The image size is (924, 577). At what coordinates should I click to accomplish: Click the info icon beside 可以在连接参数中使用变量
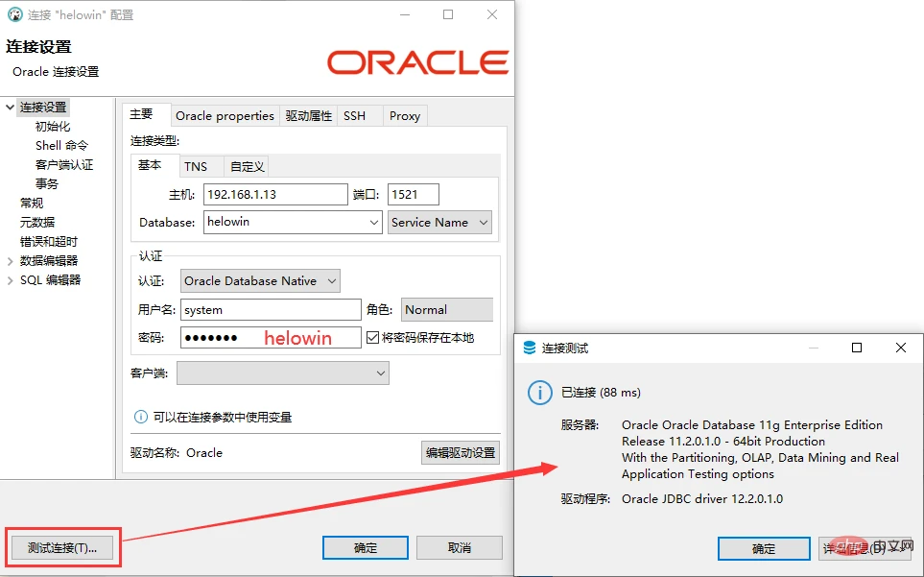point(141,418)
